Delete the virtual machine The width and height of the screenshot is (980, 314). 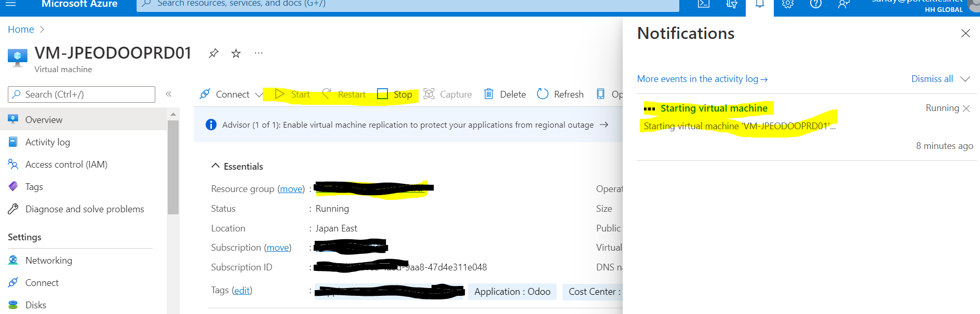pos(505,94)
